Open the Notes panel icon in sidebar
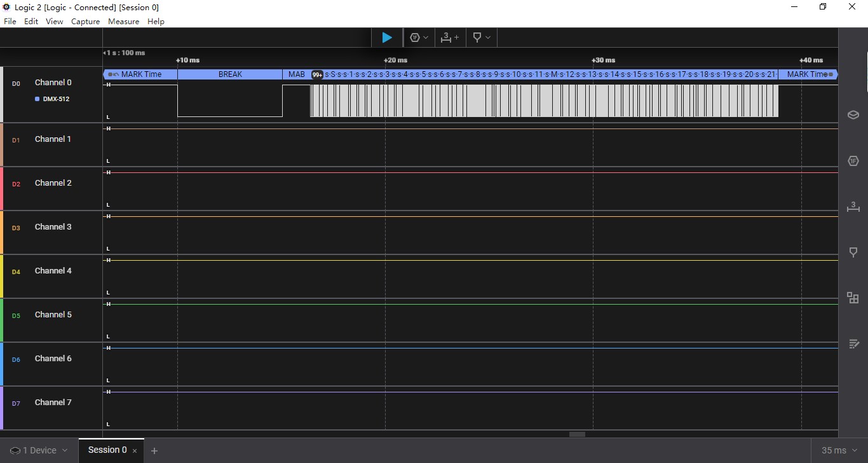 (853, 344)
